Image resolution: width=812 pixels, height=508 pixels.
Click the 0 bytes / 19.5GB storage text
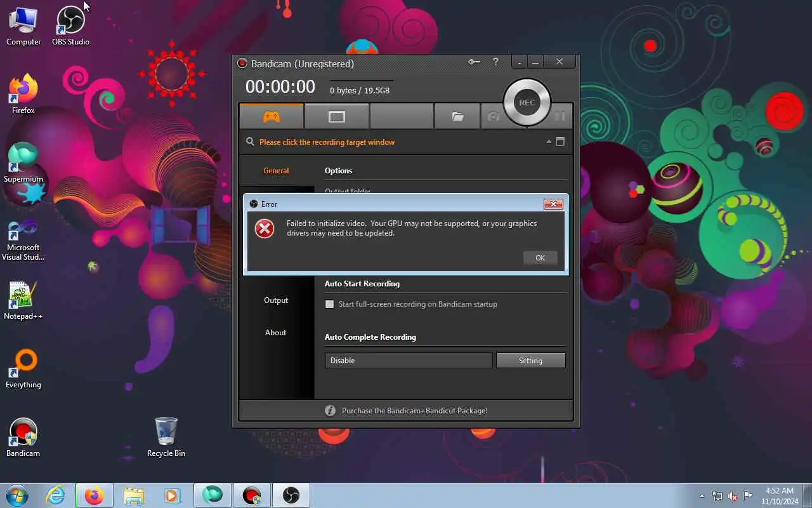click(x=360, y=91)
